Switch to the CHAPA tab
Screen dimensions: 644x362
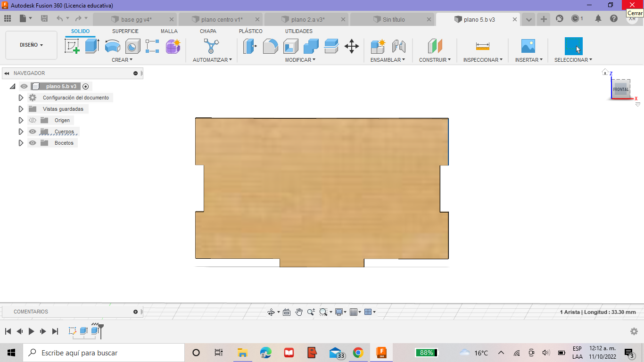coord(208,31)
